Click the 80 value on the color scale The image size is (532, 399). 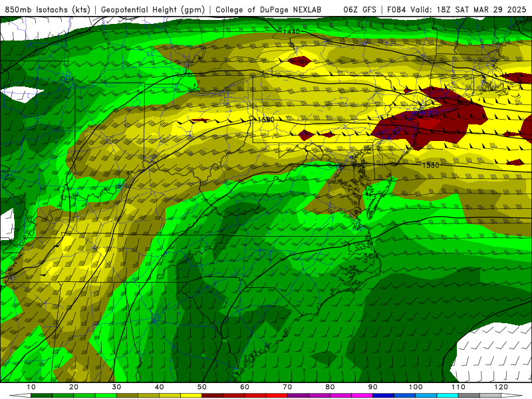click(330, 387)
